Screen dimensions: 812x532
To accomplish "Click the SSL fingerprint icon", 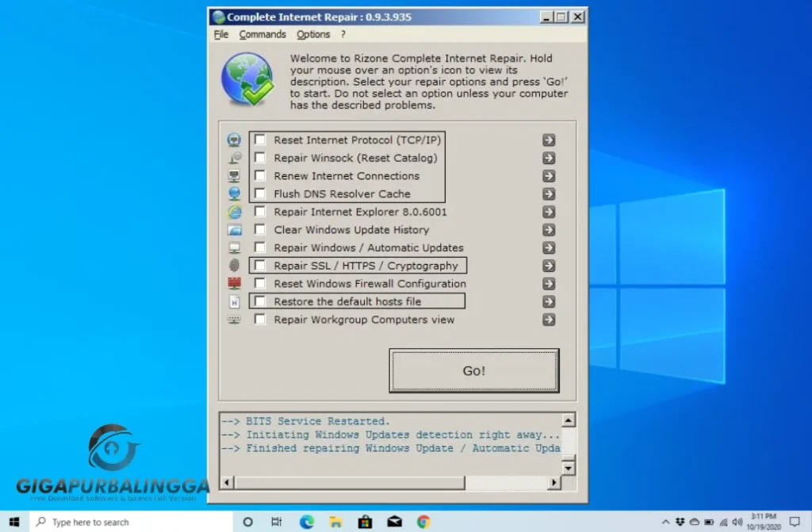I will 234,265.
